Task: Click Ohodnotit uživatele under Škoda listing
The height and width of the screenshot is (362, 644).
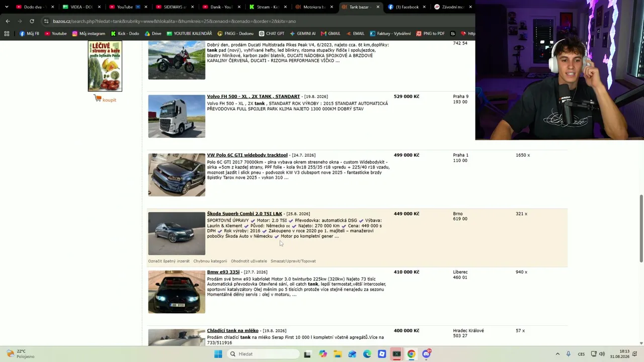Action: tap(249, 261)
